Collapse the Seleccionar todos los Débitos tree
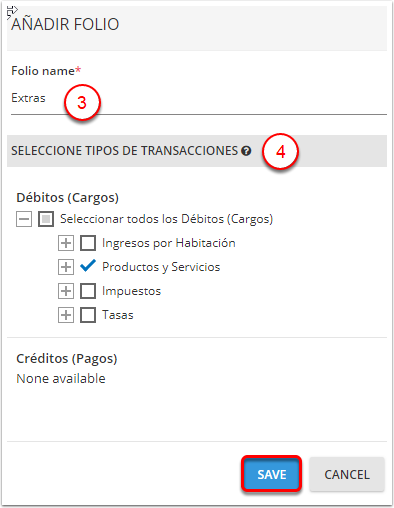 pos(24,219)
